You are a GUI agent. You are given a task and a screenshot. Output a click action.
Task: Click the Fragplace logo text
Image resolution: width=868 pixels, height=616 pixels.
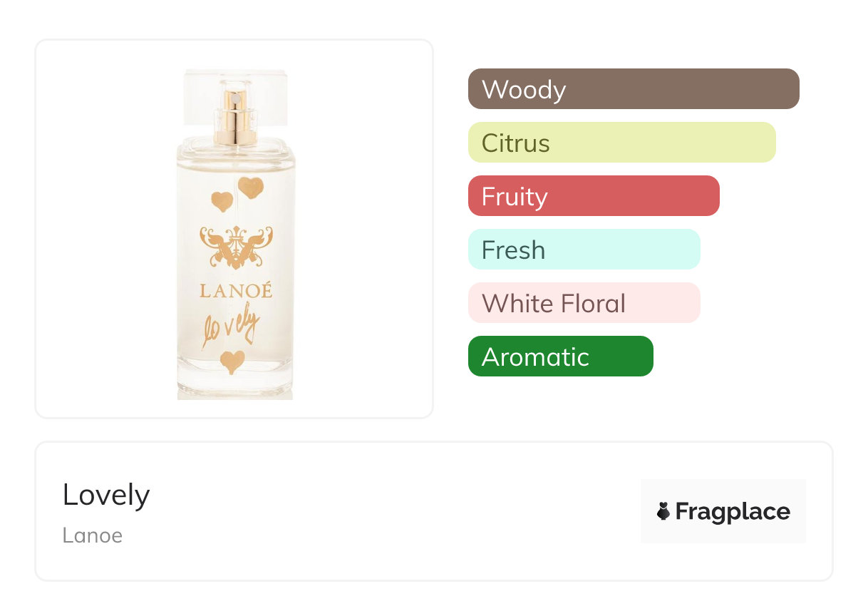tap(733, 511)
